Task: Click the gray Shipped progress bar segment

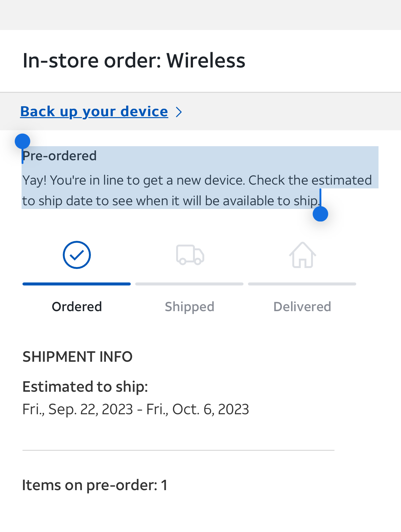Action: [x=189, y=284]
